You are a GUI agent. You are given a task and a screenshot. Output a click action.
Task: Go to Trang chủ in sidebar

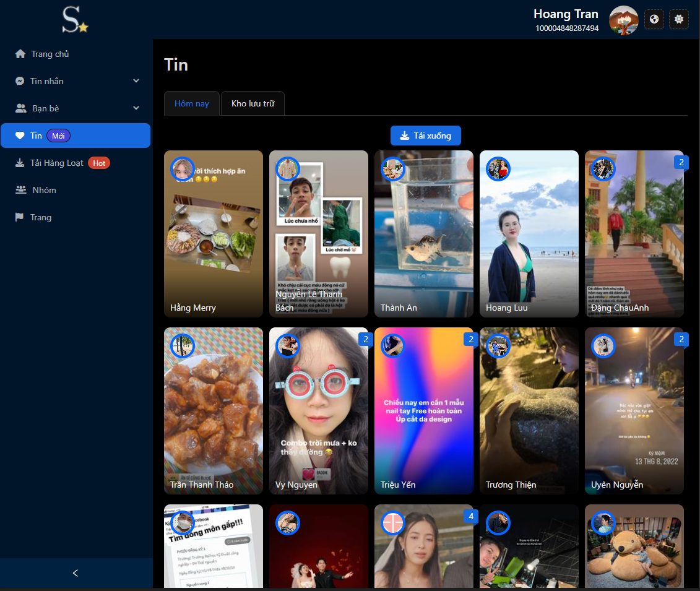(76, 54)
